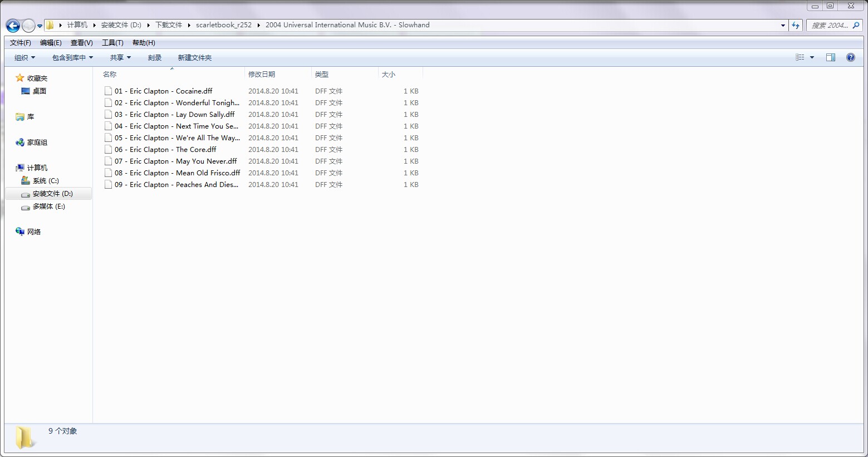Image resolution: width=868 pixels, height=457 pixels.
Task: Click file icon of 03 Lay Down Sally.dff
Action: [109, 114]
